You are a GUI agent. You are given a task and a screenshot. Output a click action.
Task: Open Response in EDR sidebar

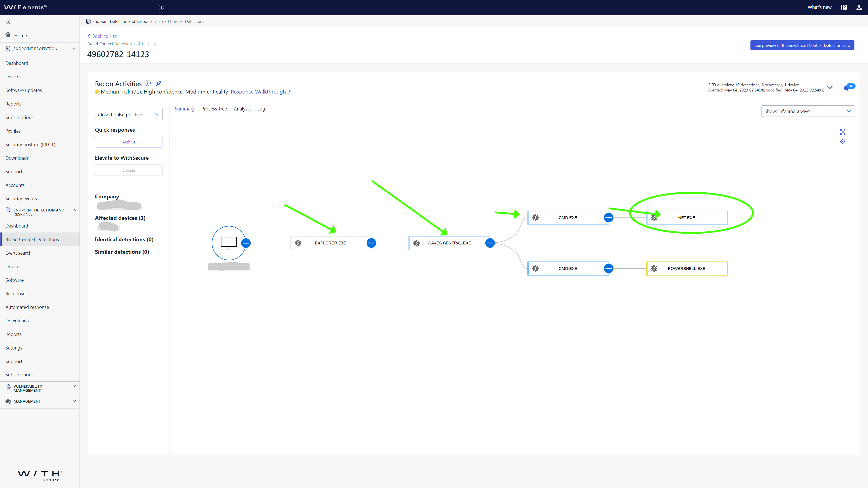click(x=16, y=294)
